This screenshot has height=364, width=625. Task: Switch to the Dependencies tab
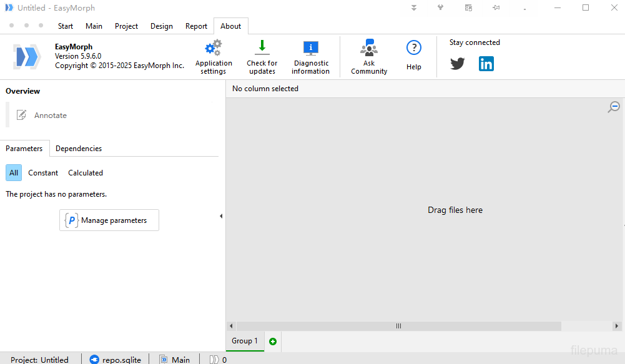pos(79,149)
